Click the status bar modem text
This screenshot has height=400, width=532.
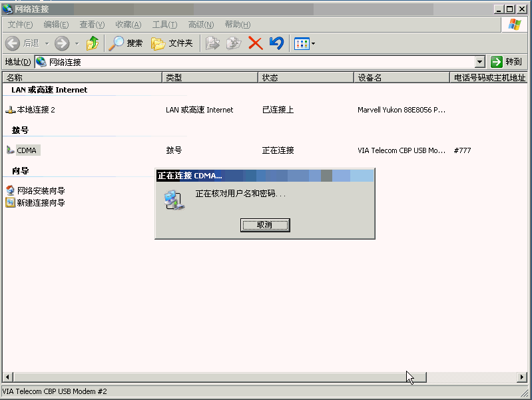(55, 391)
